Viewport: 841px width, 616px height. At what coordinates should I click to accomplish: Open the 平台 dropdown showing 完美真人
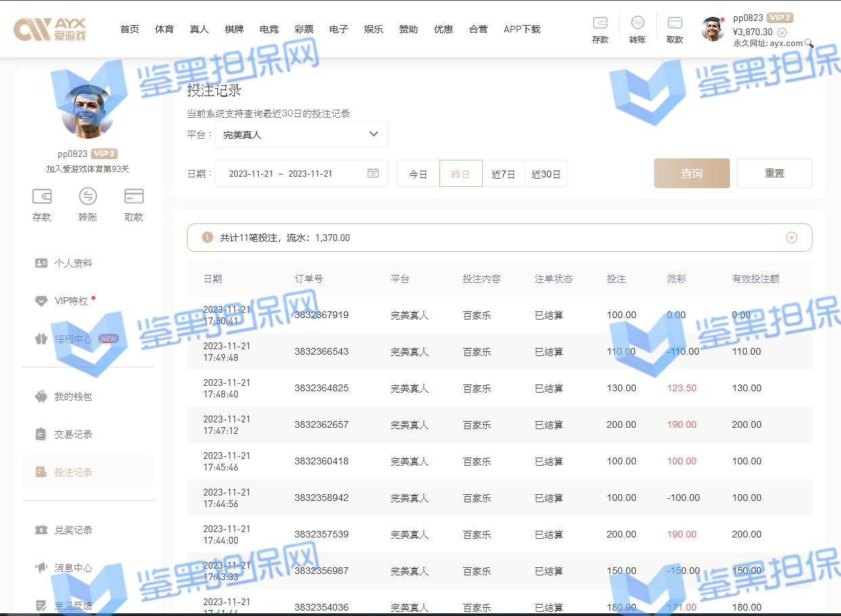pos(302,134)
